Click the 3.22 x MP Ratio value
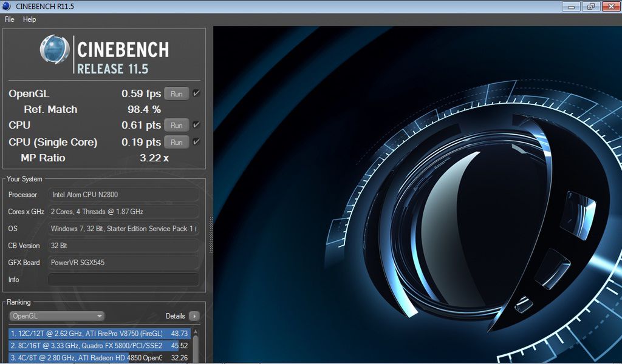The width and height of the screenshot is (622, 364). (154, 158)
